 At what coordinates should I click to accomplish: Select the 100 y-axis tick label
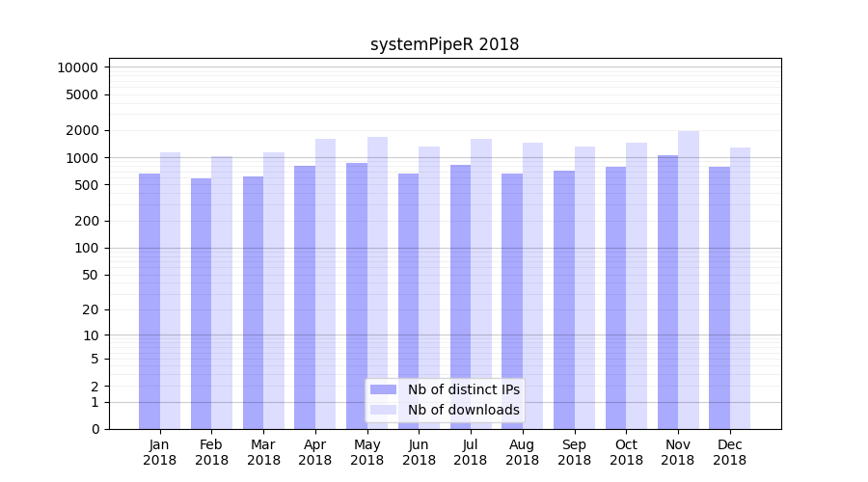tap(87, 248)
